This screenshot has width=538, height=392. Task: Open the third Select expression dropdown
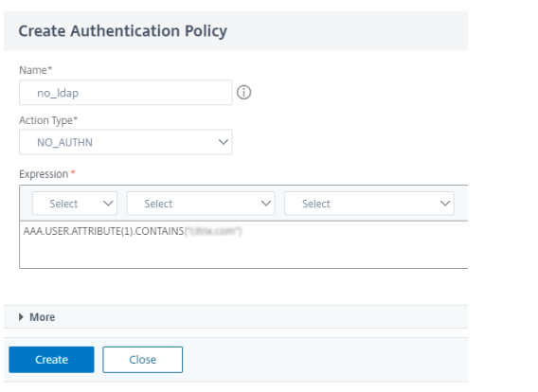(x=369, y=204)
